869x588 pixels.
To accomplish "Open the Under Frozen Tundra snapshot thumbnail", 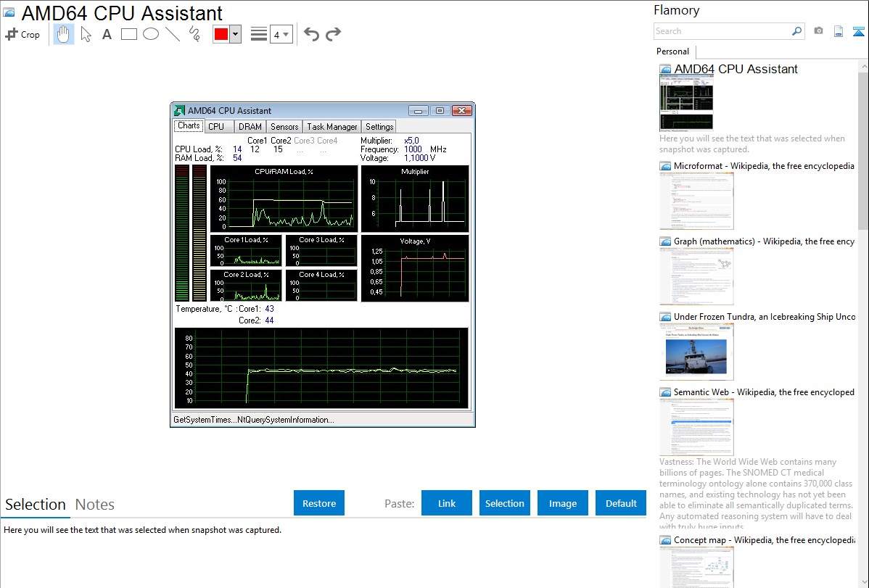I will click(696, 352).
